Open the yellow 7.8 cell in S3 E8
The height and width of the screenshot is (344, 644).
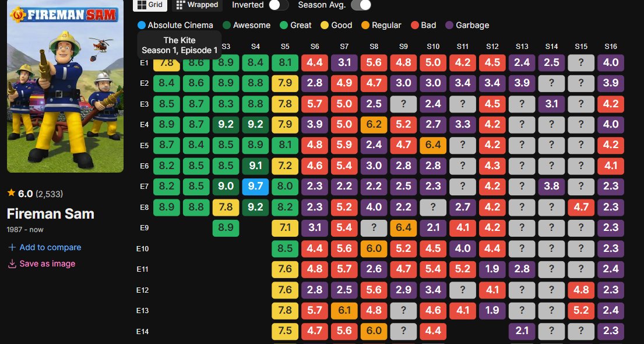226,207
